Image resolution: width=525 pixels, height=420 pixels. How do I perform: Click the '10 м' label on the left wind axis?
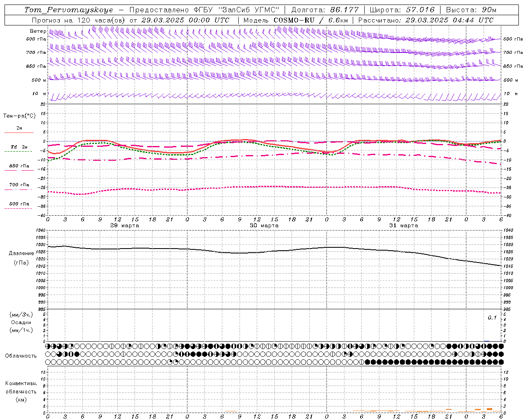click(x=39, y=94)
